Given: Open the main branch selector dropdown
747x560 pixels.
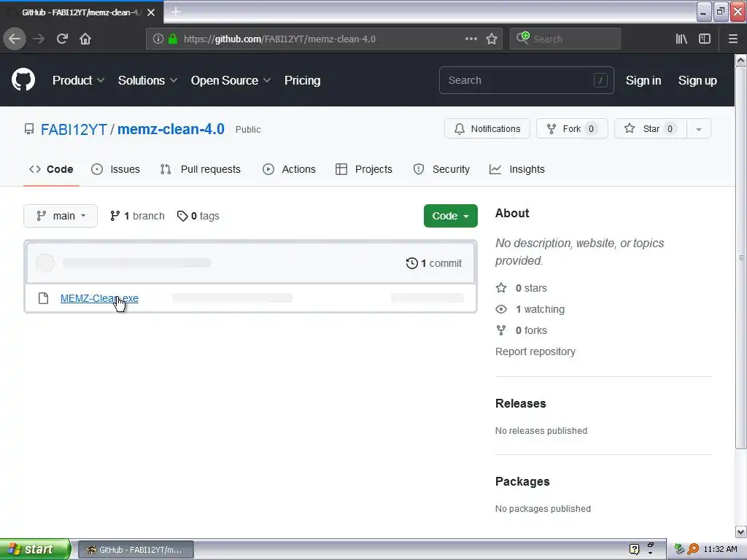Looking at the screenshot, I should [61, 216].
